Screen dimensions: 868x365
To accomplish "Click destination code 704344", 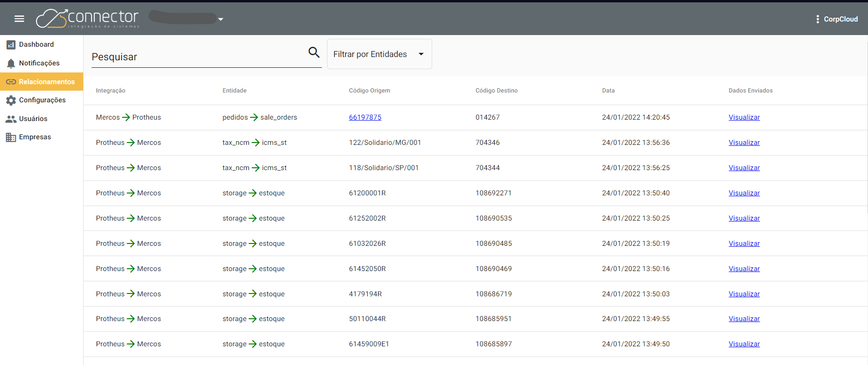I will (x=488, y=168).
